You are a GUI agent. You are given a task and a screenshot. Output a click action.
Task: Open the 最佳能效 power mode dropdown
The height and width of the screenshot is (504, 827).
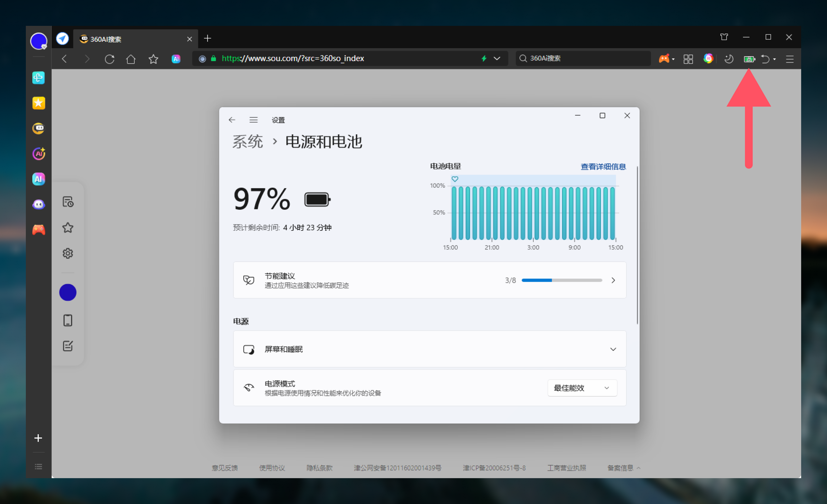click(582, 388)
